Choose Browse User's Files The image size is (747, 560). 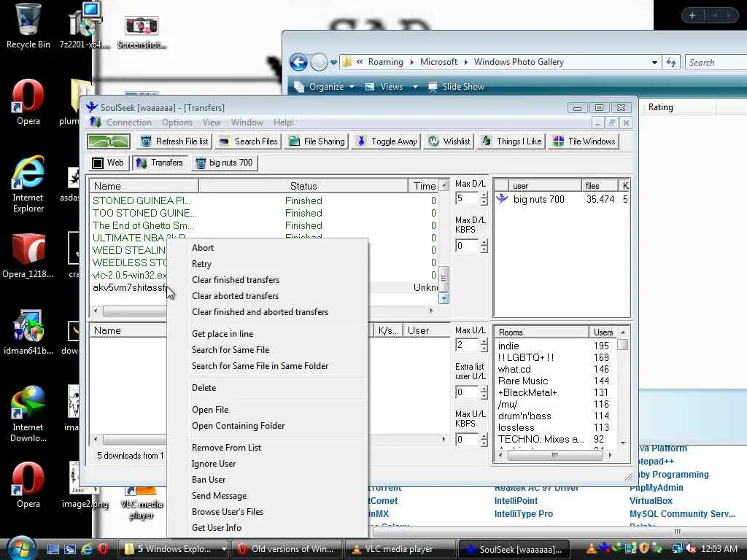coord(268,512)
